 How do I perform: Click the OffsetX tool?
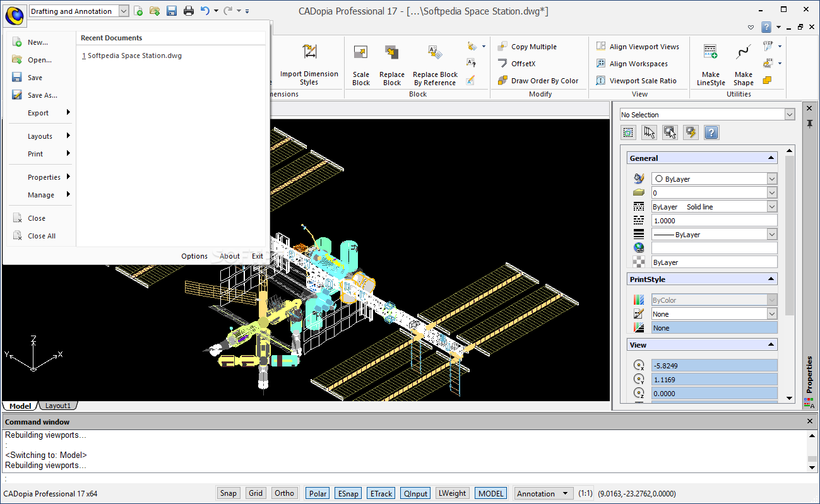coord(516,64)
